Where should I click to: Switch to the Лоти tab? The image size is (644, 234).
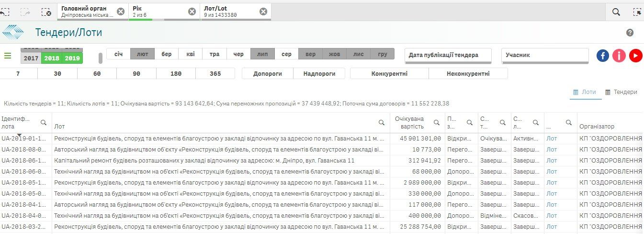[x=585, y=92]
